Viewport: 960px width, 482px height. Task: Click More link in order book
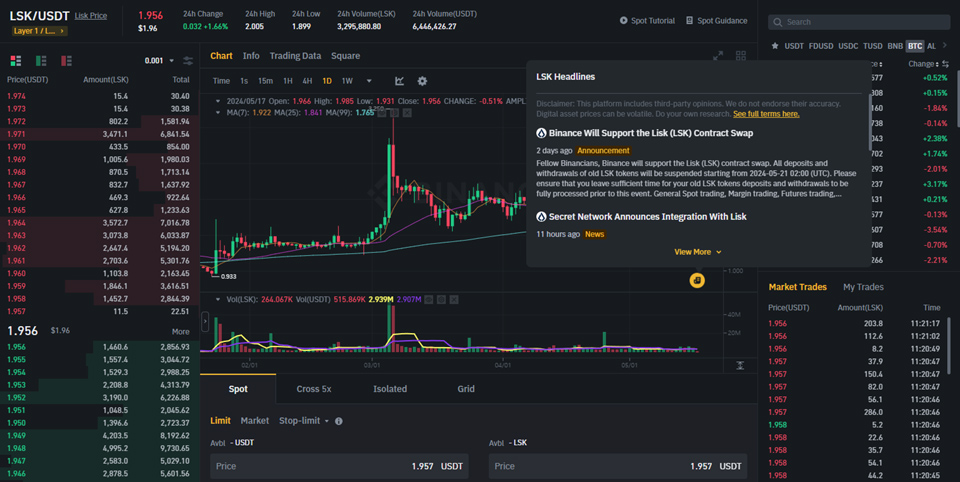coord(181,331)
